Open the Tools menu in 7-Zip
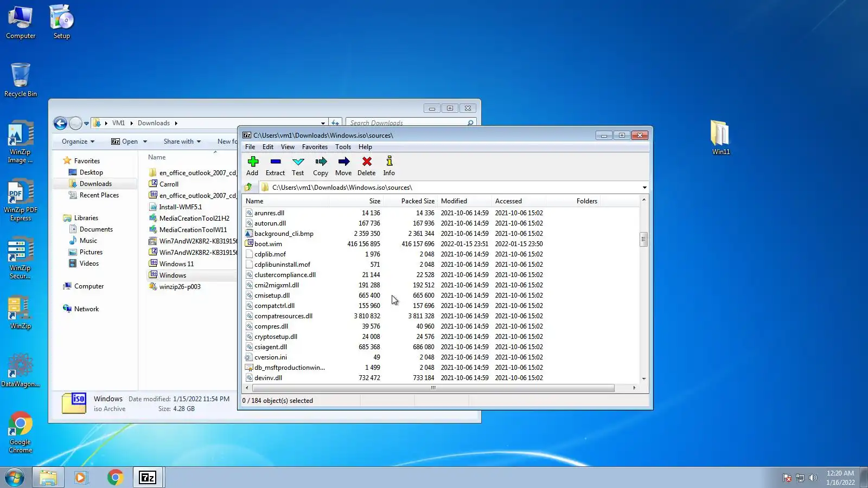The width and height of the screenshot is (868, 488). click(343, 147)
